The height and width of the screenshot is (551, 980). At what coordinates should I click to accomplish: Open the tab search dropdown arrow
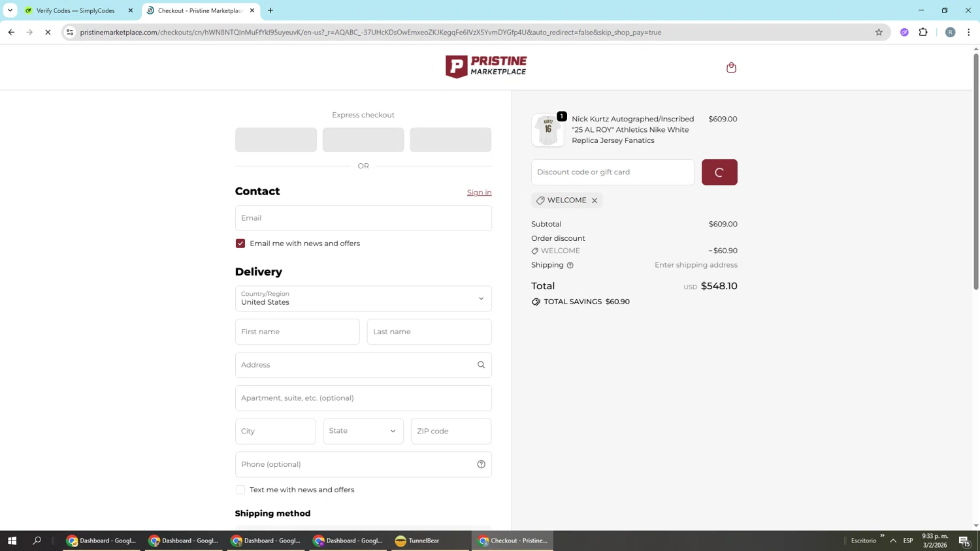[10, 10]
